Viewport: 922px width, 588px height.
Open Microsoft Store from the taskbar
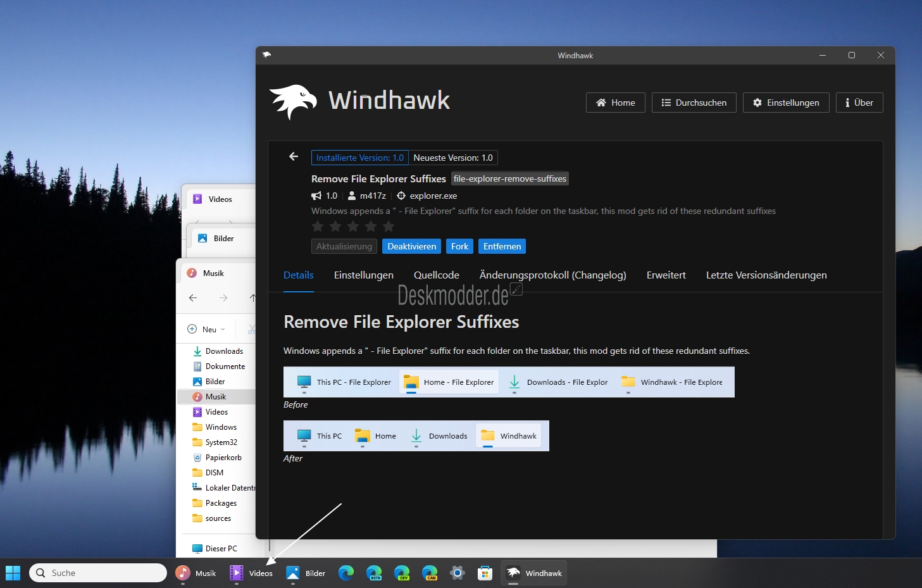(485, 573)
